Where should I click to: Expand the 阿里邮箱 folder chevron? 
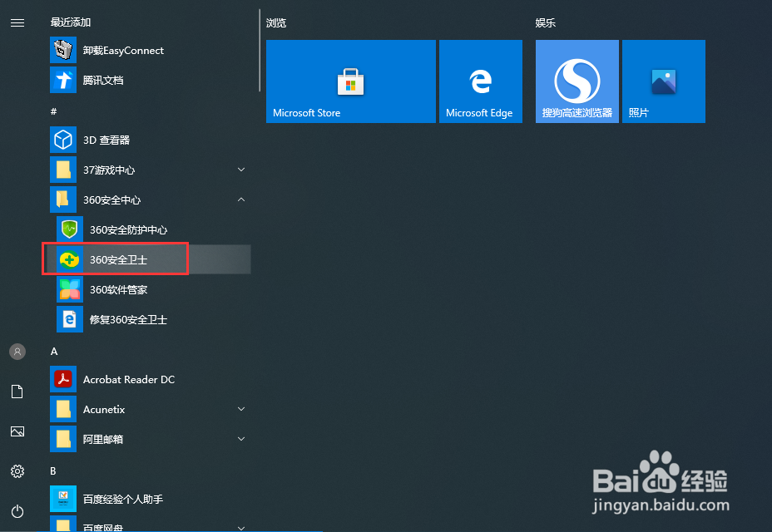pyautogui.click(x=241, y=439)
